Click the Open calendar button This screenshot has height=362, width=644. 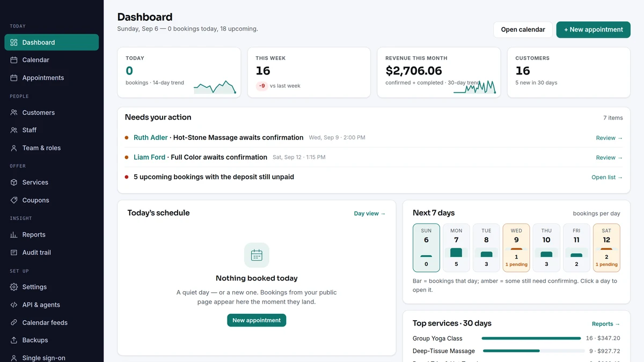point(523,29)
